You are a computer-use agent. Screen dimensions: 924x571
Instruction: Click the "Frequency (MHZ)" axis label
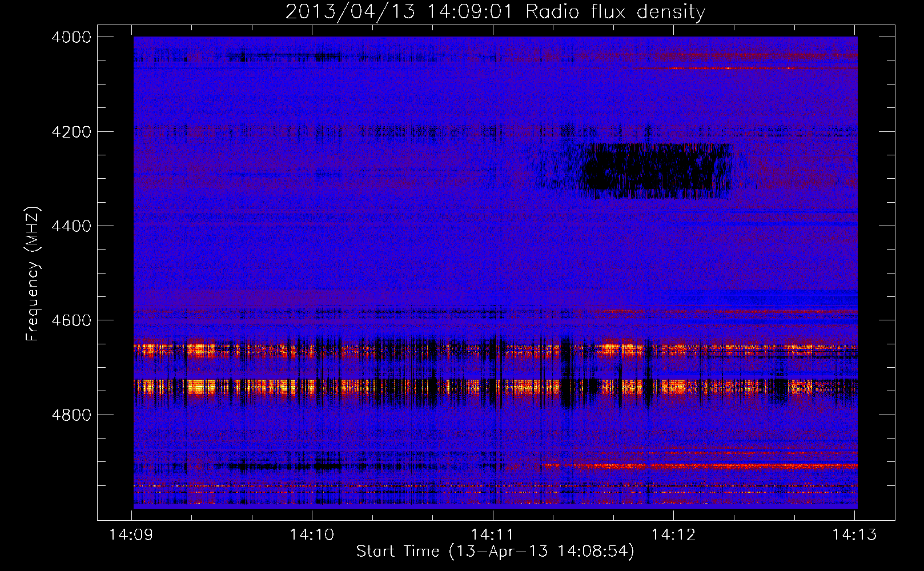(x=33, y=274)
